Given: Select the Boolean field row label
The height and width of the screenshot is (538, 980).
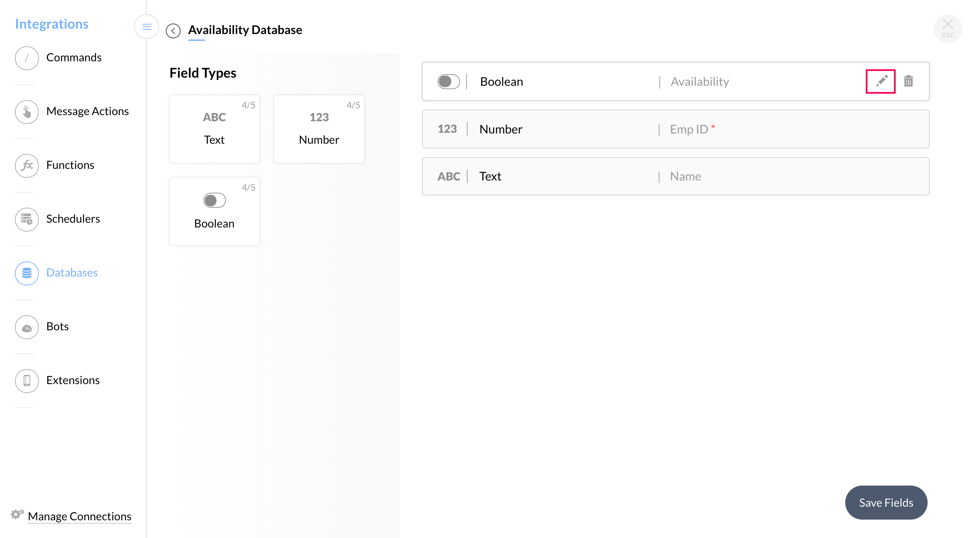Looking at the screenshot, I should point(502,81).
